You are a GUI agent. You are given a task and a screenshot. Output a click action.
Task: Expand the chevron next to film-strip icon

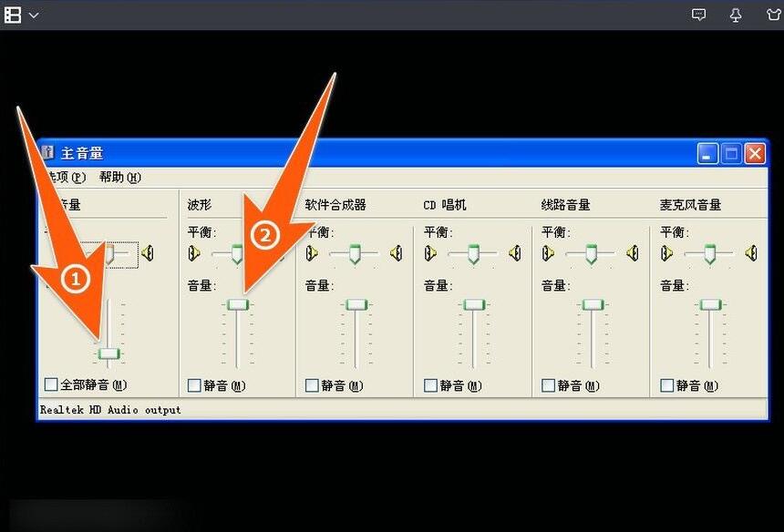[x=34, y=15]
